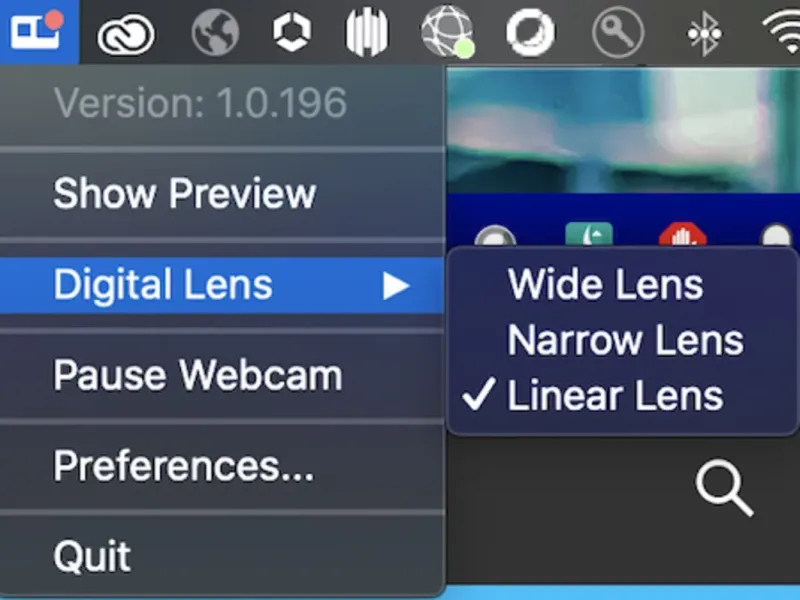800x600 pixels.
Task: Click the gray globe menu bar icon
Action: pyautogui.click(x=215, y=33)
